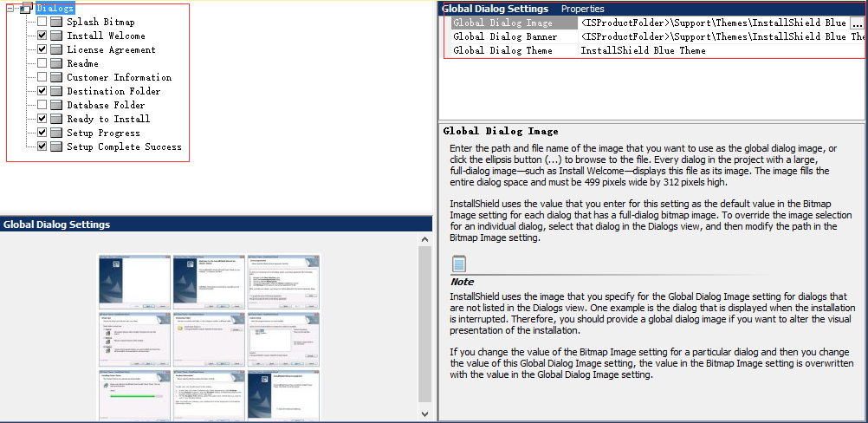Click the Setup Complete Success dialog icon

(x=56, y=146)
